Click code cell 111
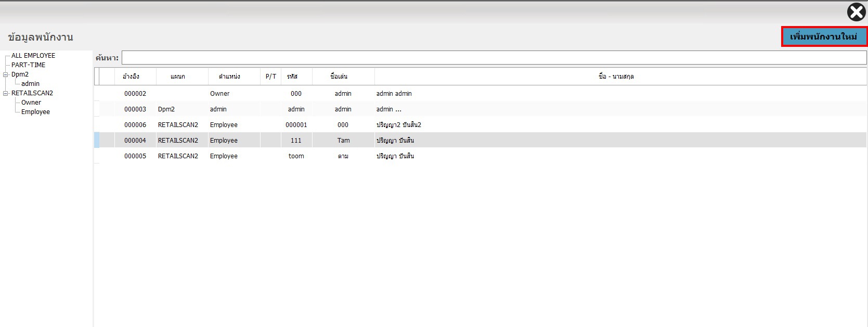The width and height of the screenshot is (868, 327). [296, 141]
